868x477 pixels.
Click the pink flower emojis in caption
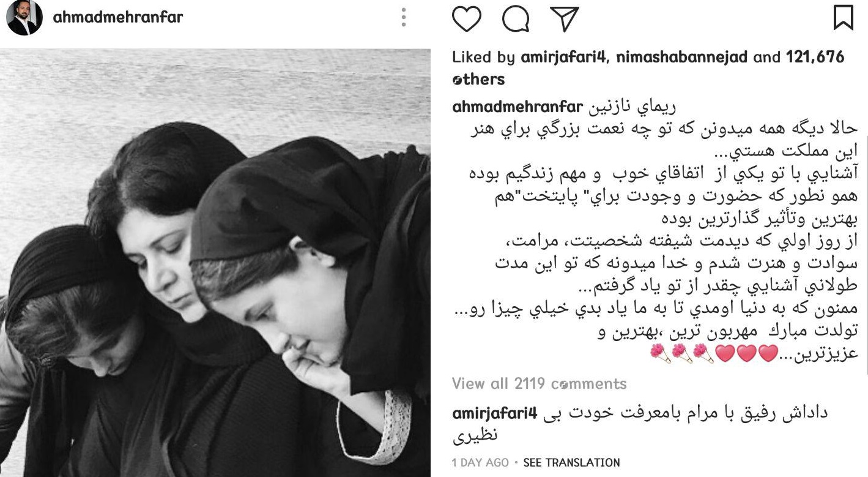[x=680, y=354]
